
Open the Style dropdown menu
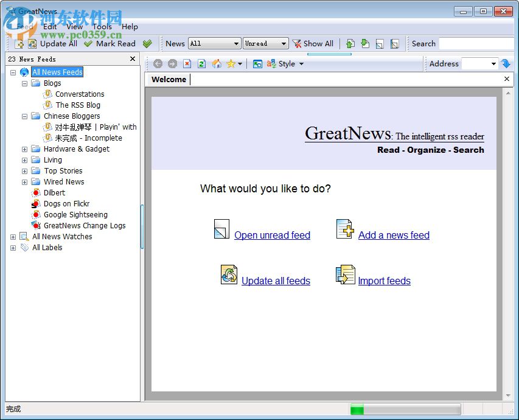click(300, 63)
